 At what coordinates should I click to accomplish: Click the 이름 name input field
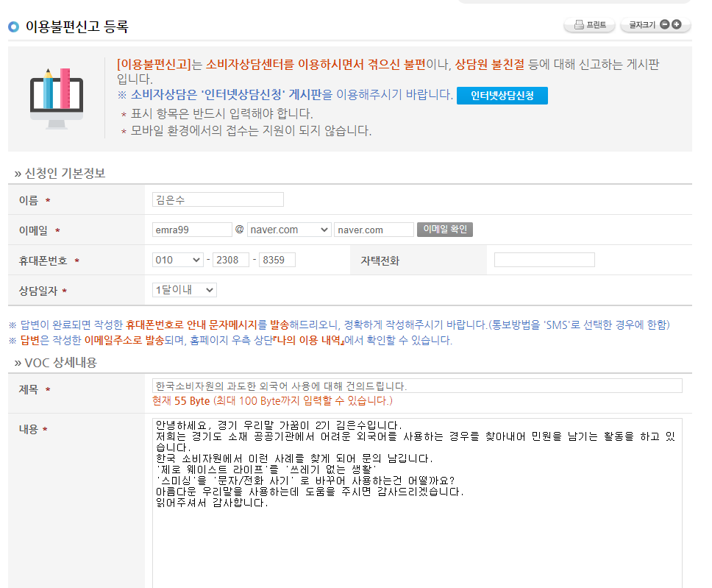tap(218, 199)
